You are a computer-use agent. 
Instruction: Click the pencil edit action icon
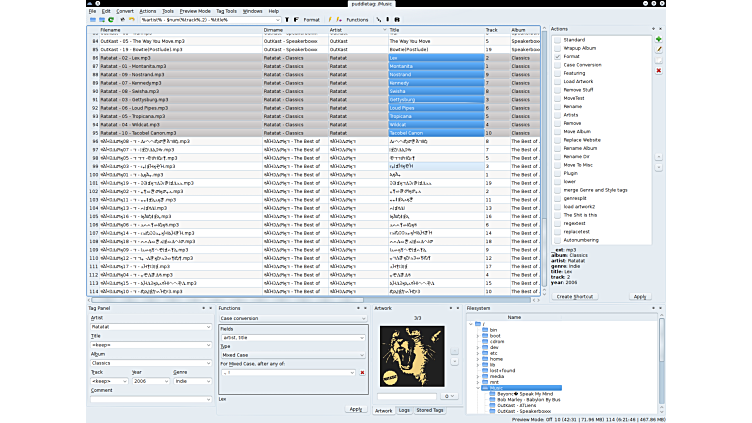(659, 50)
